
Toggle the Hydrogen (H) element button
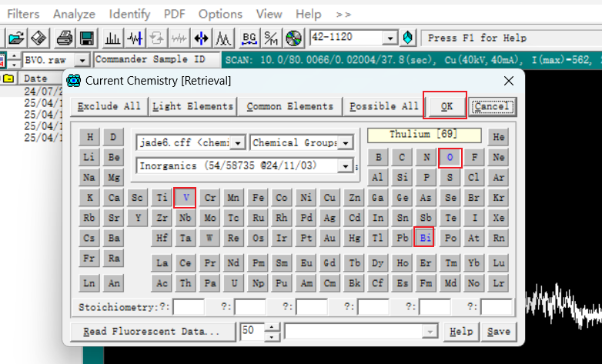pos(89,138)
